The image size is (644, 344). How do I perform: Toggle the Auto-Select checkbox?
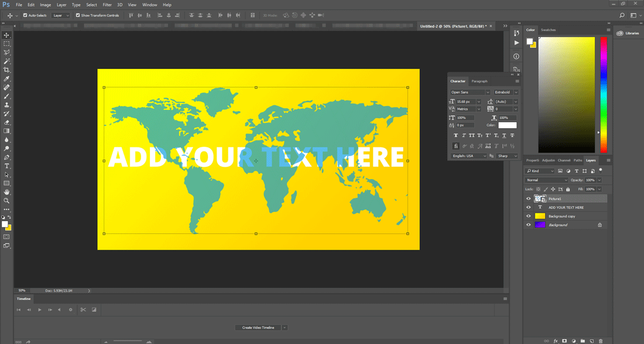25,15
